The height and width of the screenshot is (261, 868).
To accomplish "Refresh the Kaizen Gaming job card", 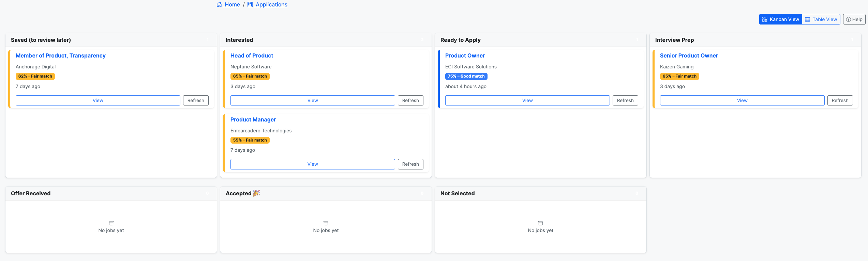I will point(840,100).
